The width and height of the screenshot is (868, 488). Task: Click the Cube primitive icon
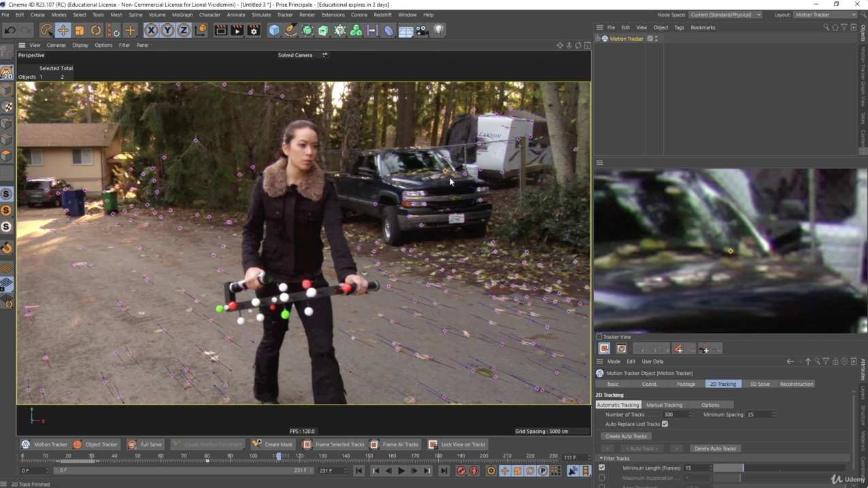[x=274, y=30]
